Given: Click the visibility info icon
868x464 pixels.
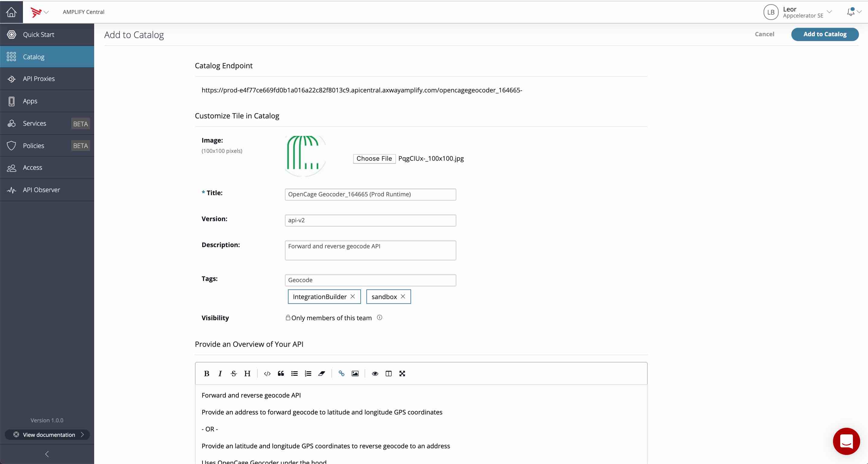Looking at the screenshot, I should 379,317.
